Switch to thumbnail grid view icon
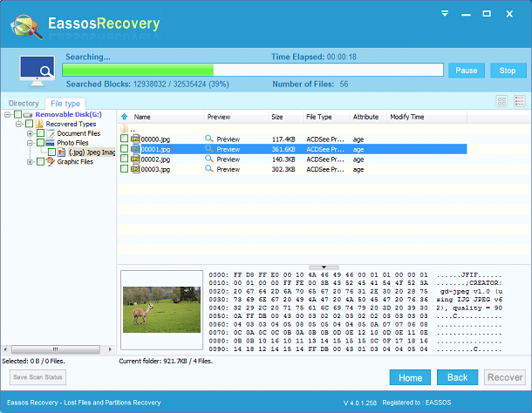The width and height of the screenshot is (532, 413). 501,101
